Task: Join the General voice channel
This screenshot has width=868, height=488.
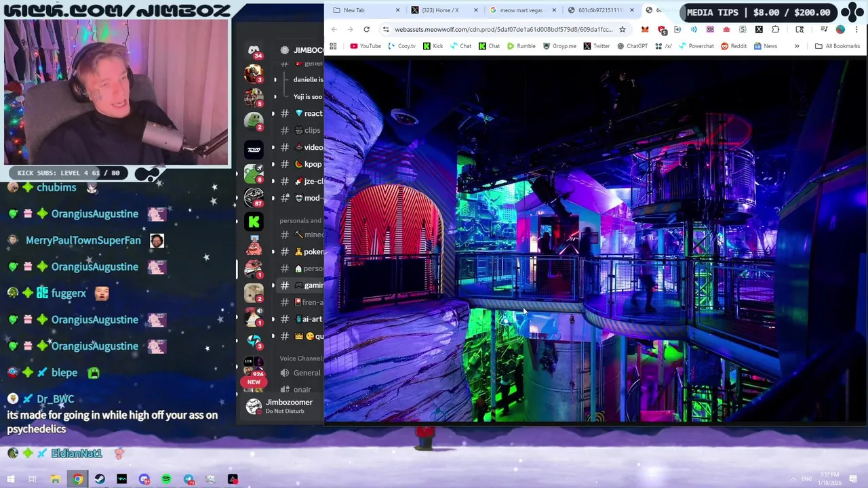Action: [x=302, y=373]
